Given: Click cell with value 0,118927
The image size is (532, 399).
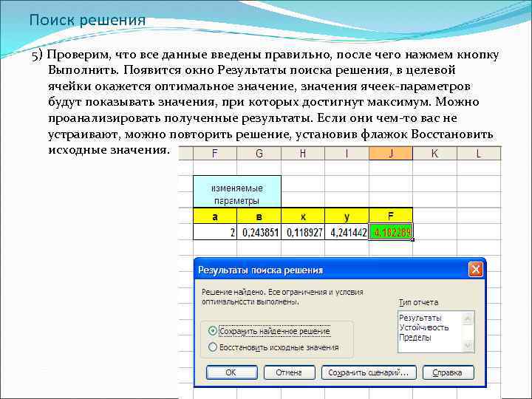Looking at the screenshot, I should [x=303, y=232].
